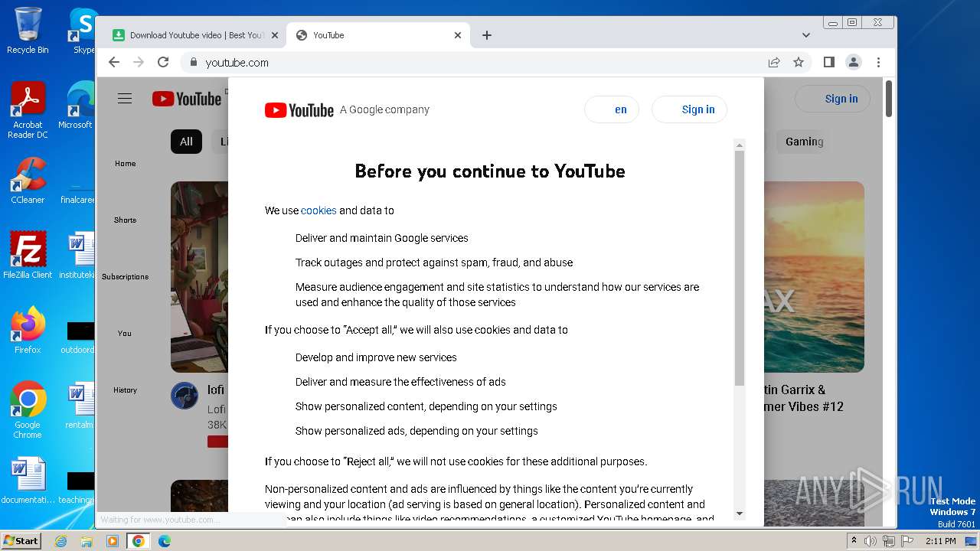Open Microsoft Edge from taskbar
The width and height of the screenshot is (980, 551).
click(x=165, y=541)
